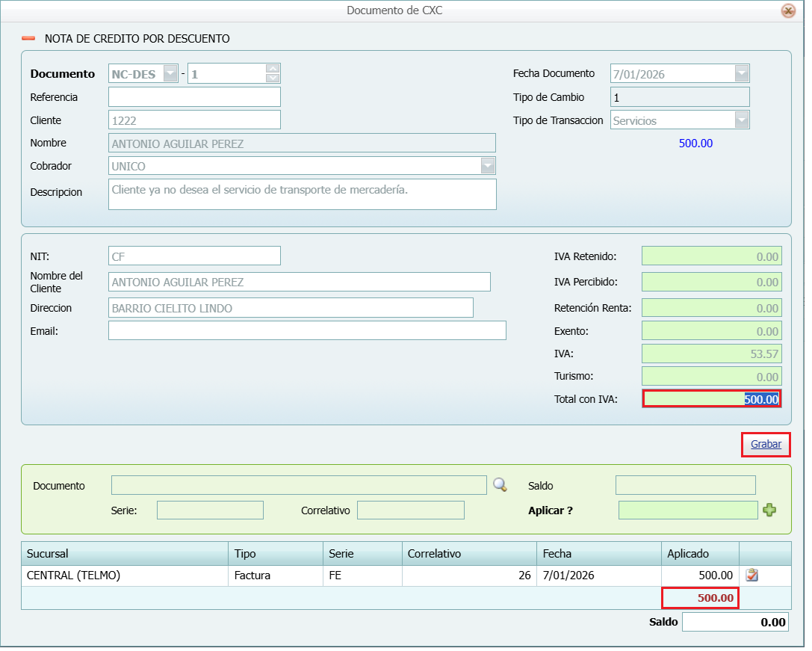The width and height of the screenshot is (812, 651).
Task: Select the Total con IVA field
Action: pyautogui.click(x=711, y=399)
